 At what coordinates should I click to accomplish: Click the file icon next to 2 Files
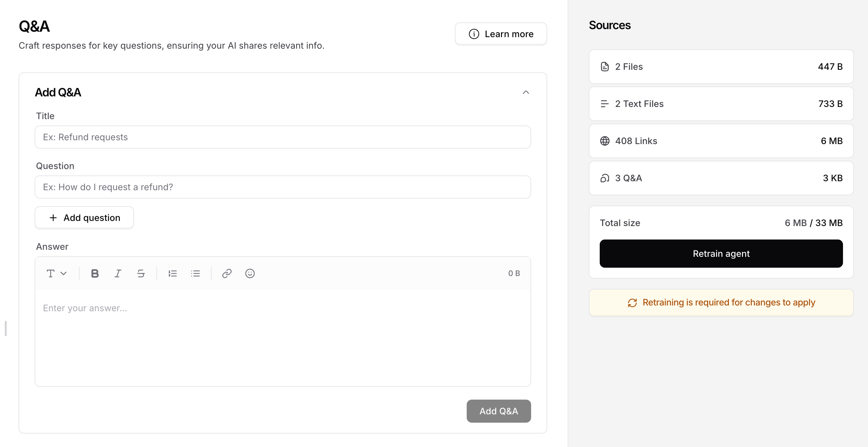click(x=605, y=66)
